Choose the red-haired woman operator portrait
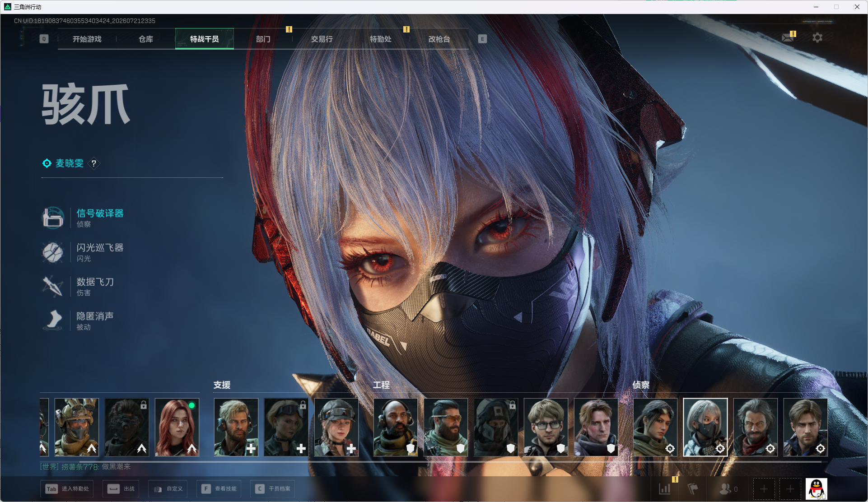Image resolution: width=868 pixels, height=502 pixels. click(x=177, y=427)
